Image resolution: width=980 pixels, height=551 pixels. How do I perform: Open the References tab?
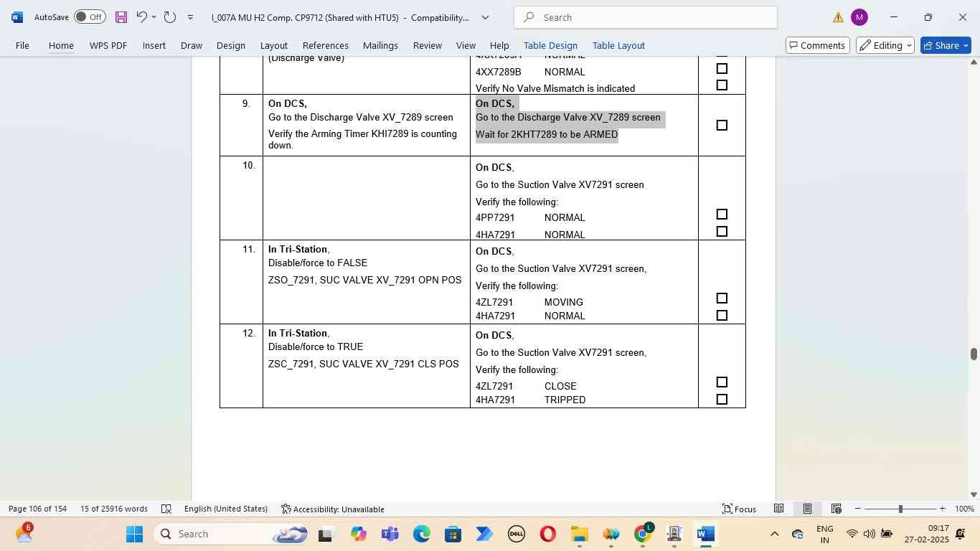coord(325,45)
